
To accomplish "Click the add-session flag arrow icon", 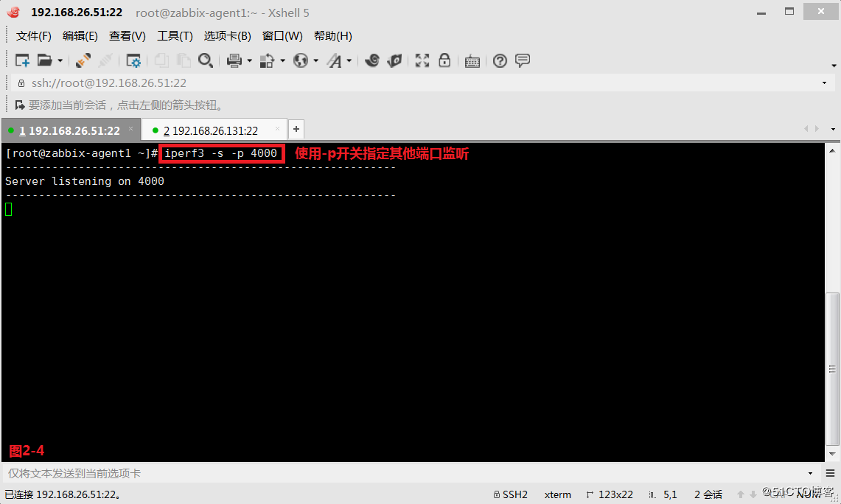I will coord(20,105).
